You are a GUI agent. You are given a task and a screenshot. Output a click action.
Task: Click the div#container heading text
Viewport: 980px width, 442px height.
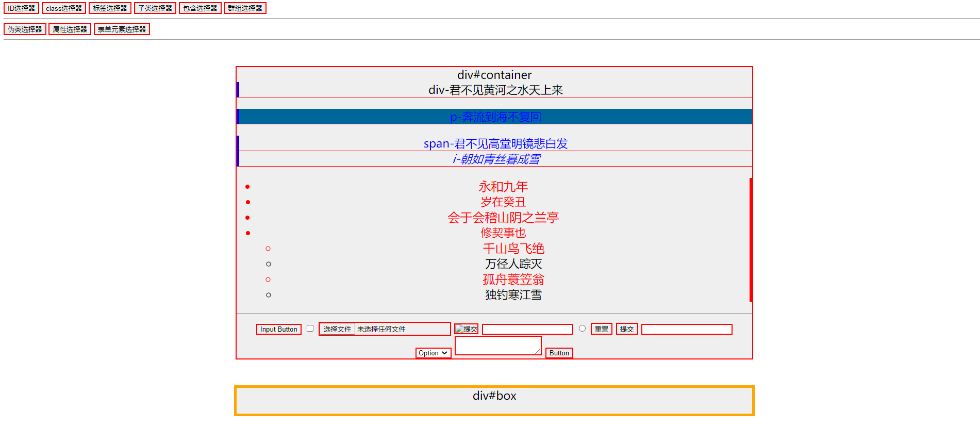pos(494,75)
